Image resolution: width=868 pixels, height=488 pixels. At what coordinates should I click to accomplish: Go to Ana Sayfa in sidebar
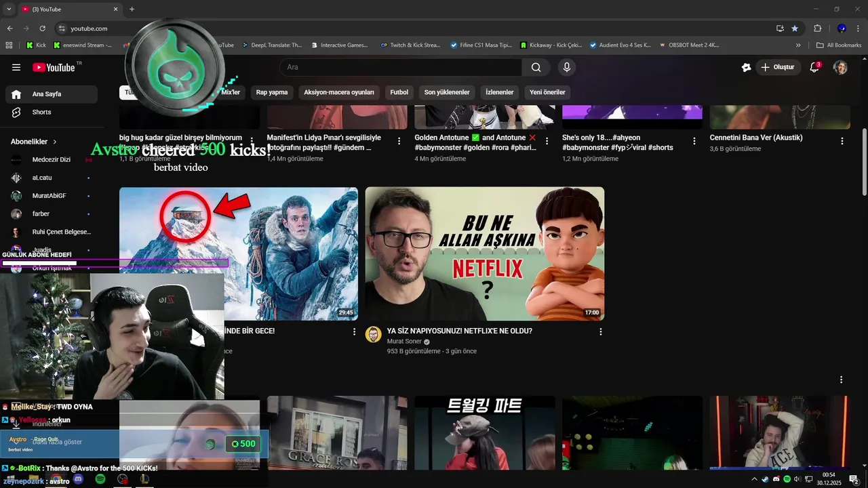tap(52, 94)
